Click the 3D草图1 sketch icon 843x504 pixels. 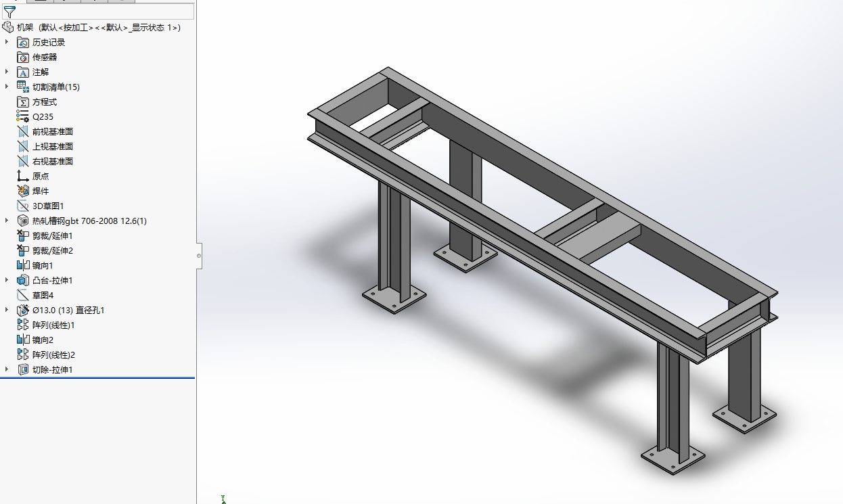[x=23, y=206]
